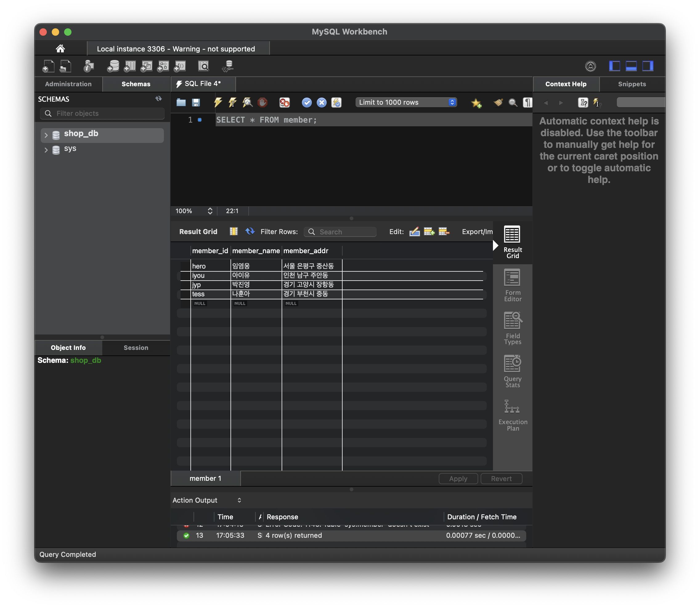
Task: Open the Snippets tab
Action: click(x=632, y=84)
